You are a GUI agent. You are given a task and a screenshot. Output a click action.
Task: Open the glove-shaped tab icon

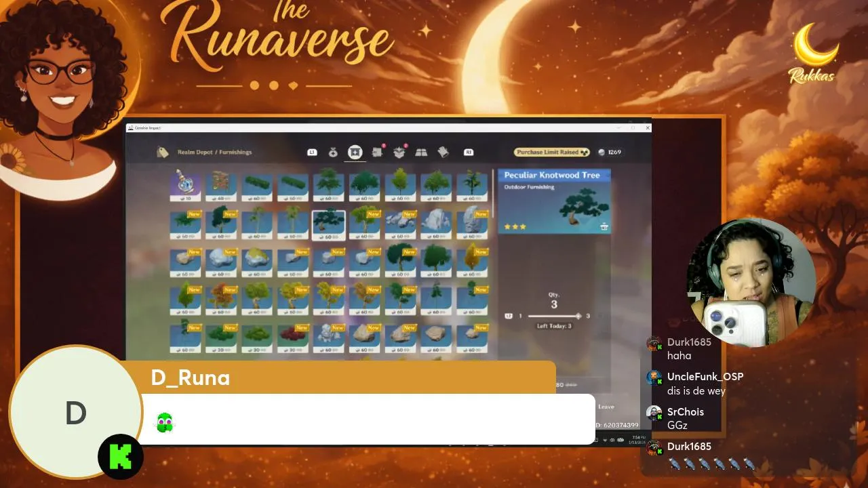[x=443, y=152]
